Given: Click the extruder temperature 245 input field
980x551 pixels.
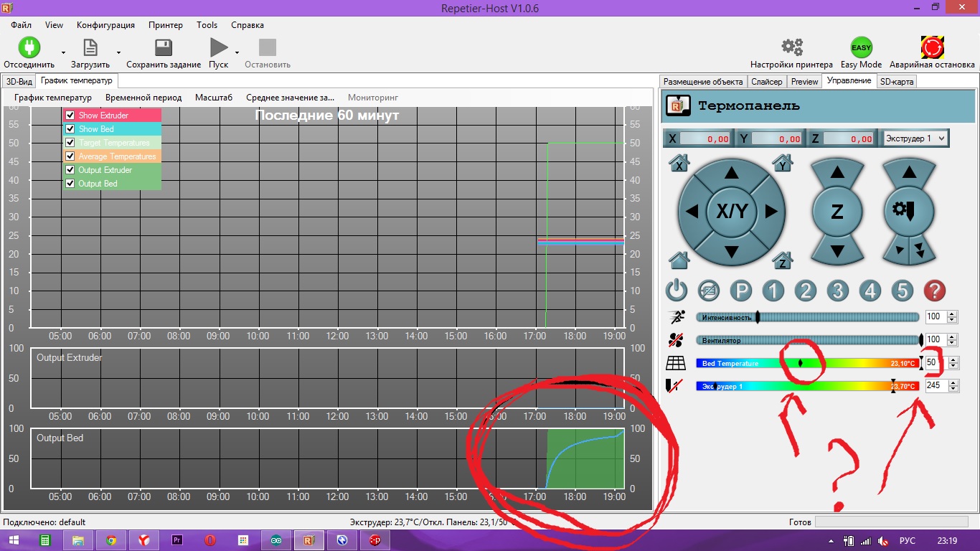Looking at the screenshot, I should 935,386.
